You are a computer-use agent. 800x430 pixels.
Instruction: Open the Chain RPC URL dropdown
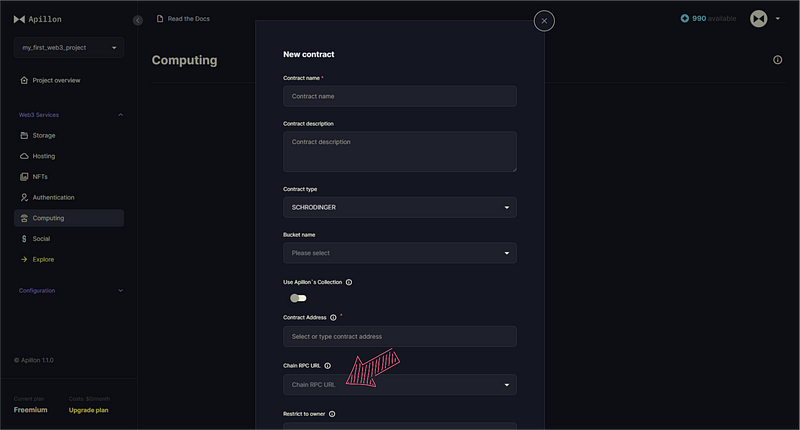click(x=400, y=385)
